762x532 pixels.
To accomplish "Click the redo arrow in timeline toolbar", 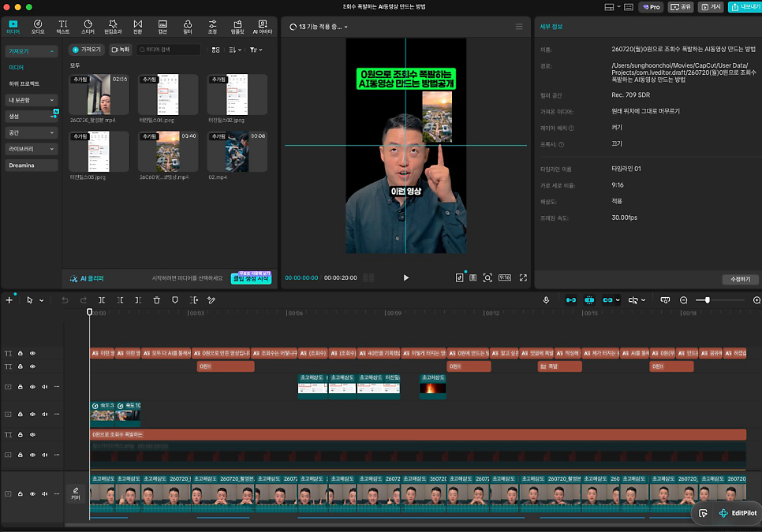I will coord(83,300).
